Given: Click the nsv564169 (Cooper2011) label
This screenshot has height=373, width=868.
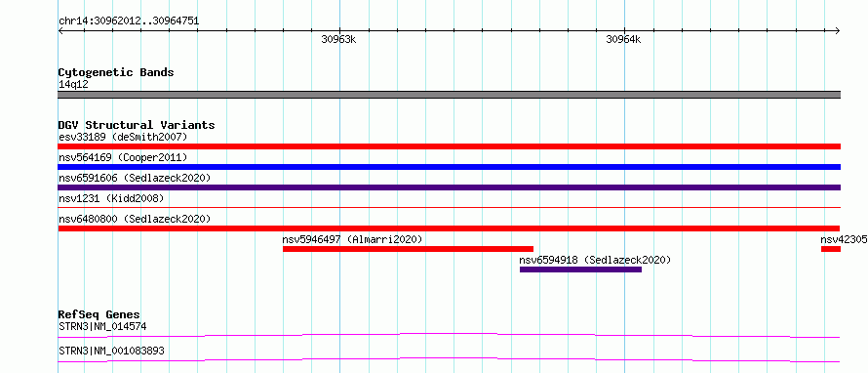Looking at the screenshot, I should 123,157.
